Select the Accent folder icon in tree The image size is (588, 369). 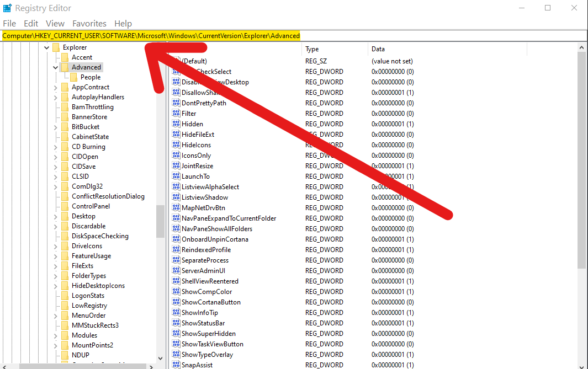pos(65,57)
